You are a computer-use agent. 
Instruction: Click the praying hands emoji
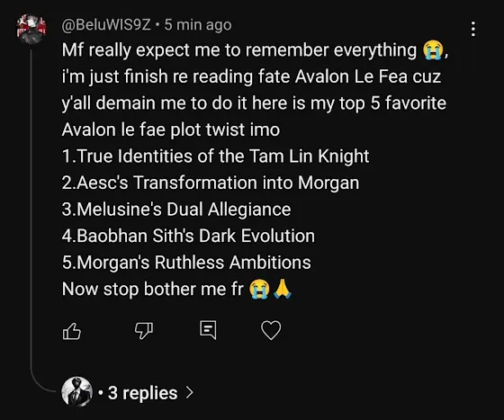(x=283, y=289)
